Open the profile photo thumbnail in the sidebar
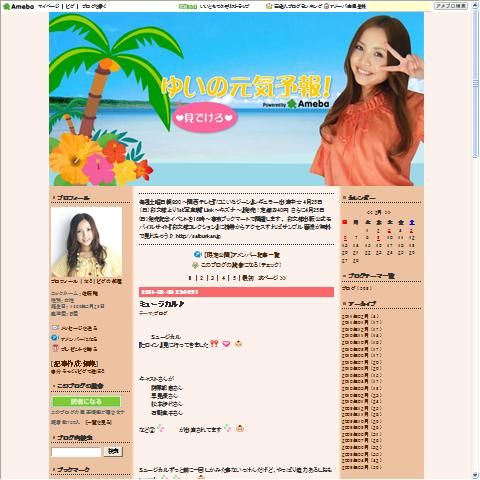Viewport: 480px width, 480px height. point(86,242)
